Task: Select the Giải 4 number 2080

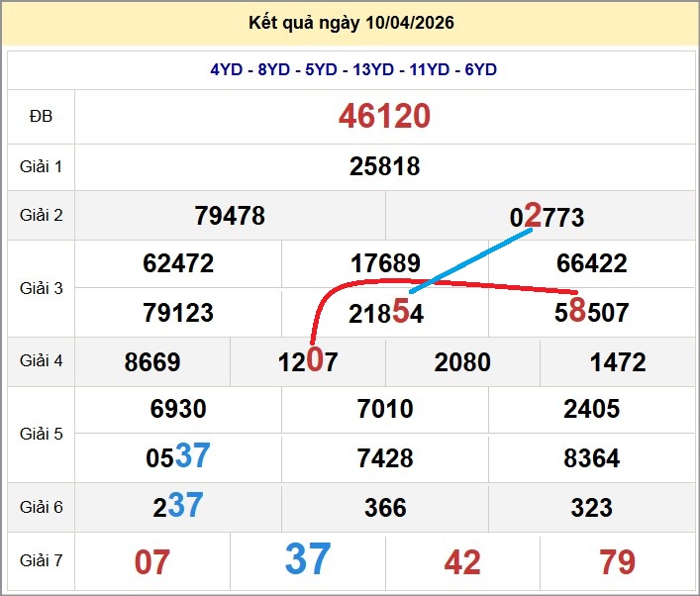Action: (x=462, y=361)
